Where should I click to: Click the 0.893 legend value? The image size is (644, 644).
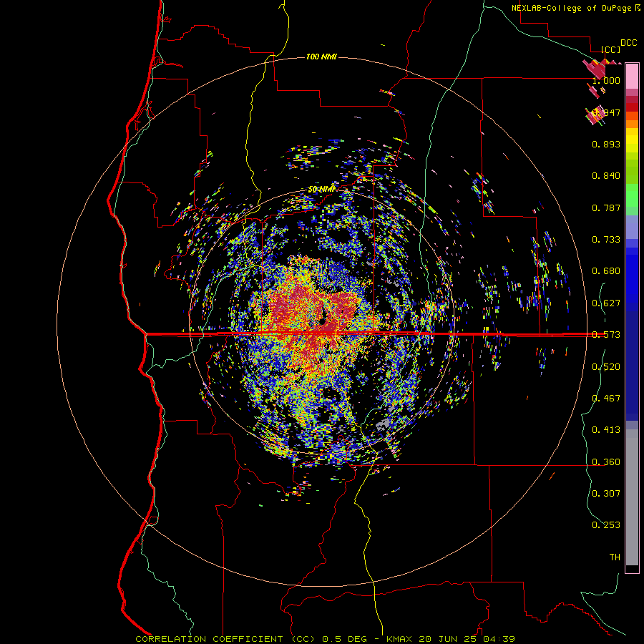(x=606, y=144)
